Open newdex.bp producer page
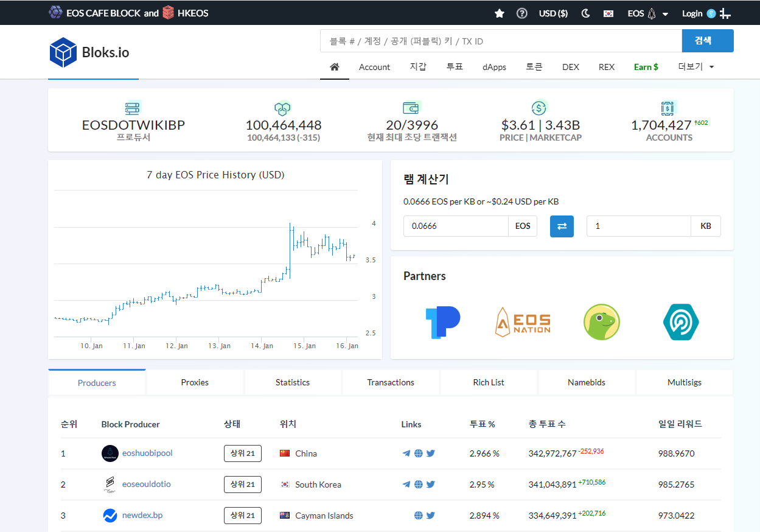This screenshot has width=760, height=532. tap(142, 515)
